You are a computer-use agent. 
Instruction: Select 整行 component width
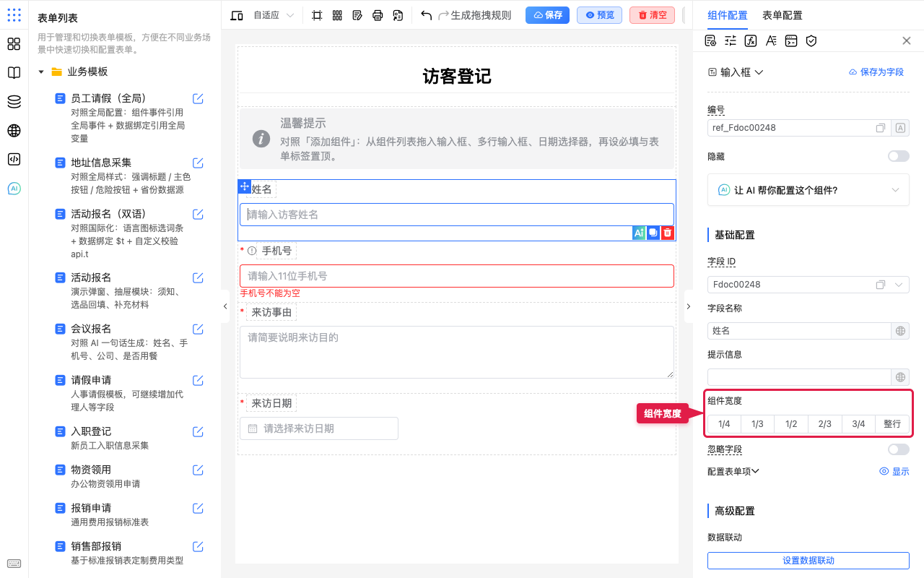[892, 424]
